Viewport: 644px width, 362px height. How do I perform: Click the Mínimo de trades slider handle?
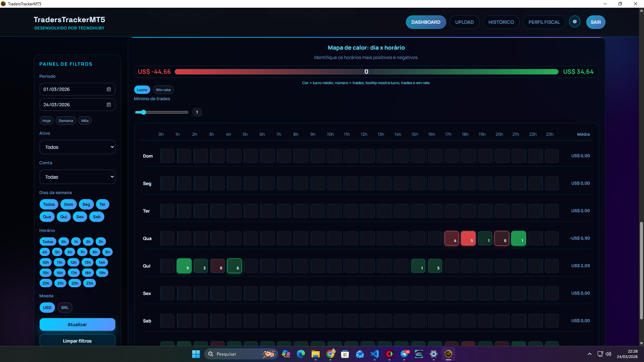click(144, 112)
